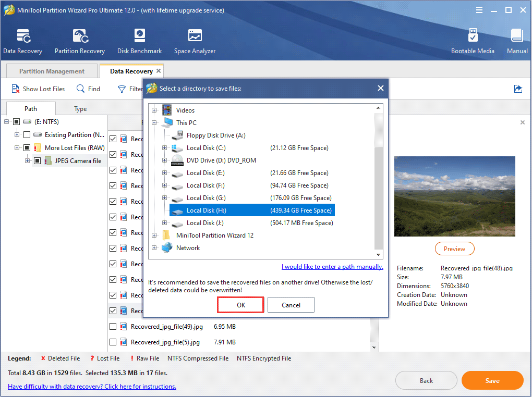
Task: Open Bootable Media creator
Action: point(473,41)
